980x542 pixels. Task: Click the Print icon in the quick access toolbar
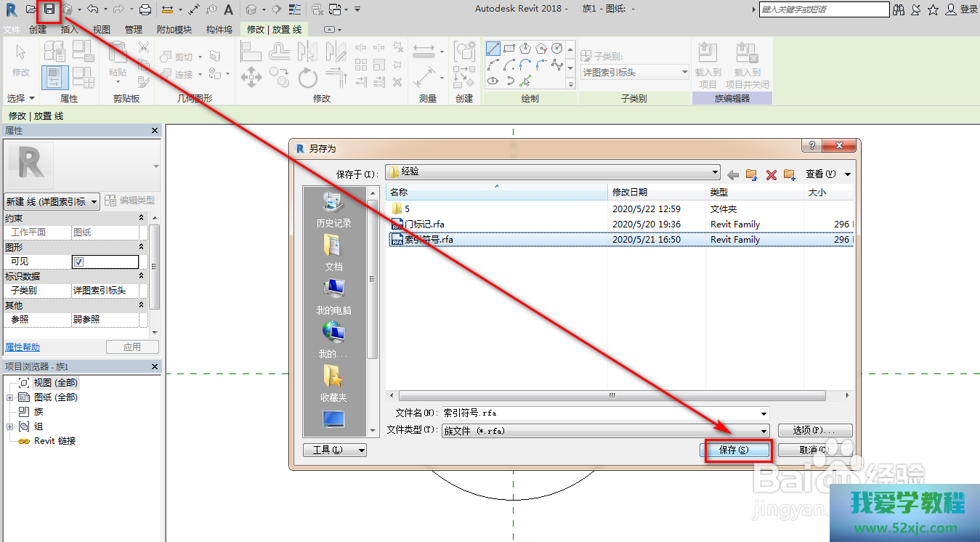click(145, 9)
